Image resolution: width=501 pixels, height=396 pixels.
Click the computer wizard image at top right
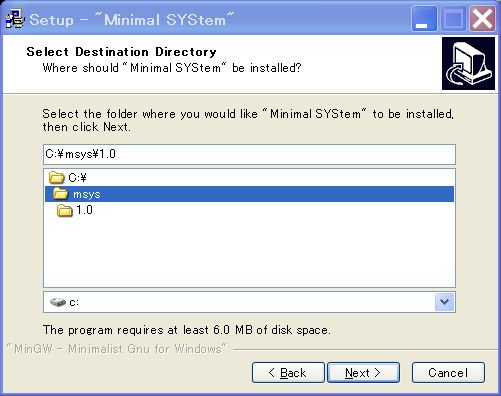click(468, 63)
